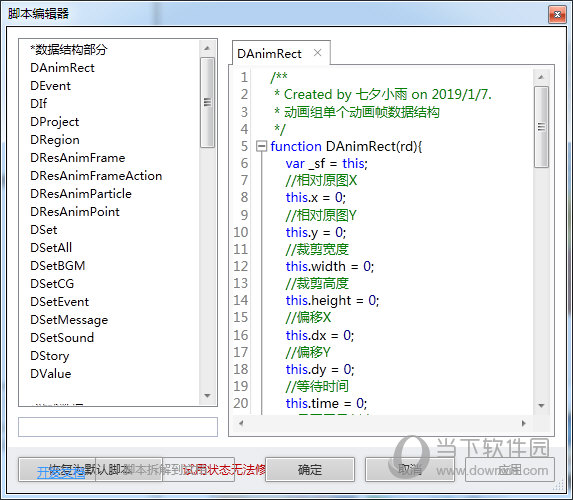
Task: Click the code line 'function DAnimRect(rd){'
Action: pyautogui.click(x=346, y=146)
